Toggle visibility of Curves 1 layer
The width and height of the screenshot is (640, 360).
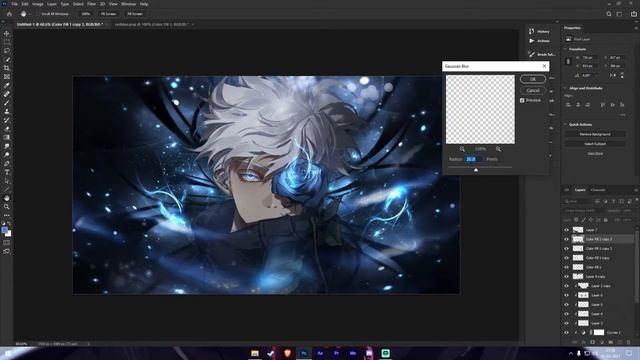click(x=566, y=333)
